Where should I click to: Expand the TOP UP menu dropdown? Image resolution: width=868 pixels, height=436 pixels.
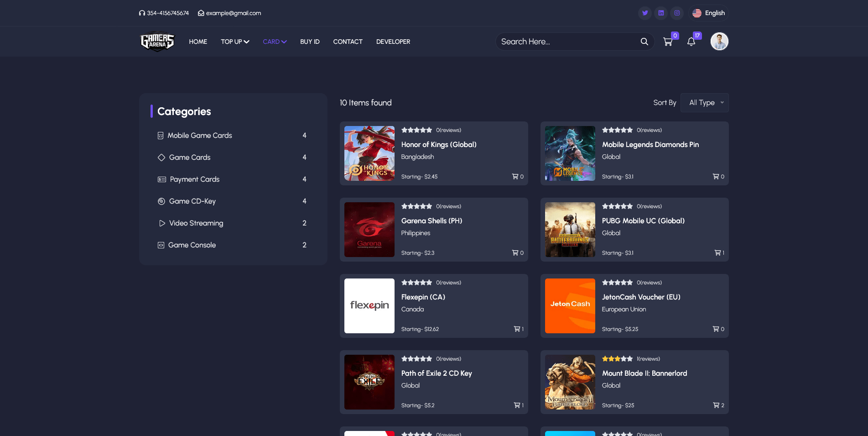[x=235, y=42]
